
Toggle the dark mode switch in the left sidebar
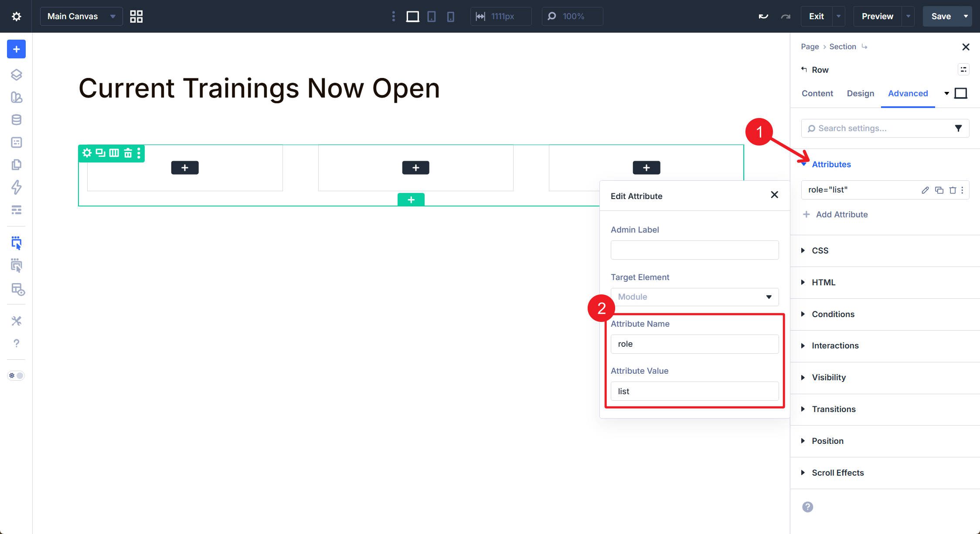tap(16, 375)
